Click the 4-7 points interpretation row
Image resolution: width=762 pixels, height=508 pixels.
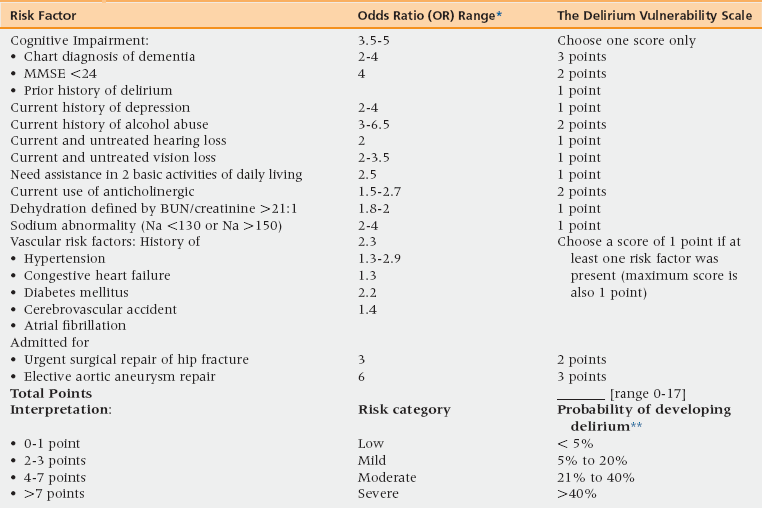54,477
